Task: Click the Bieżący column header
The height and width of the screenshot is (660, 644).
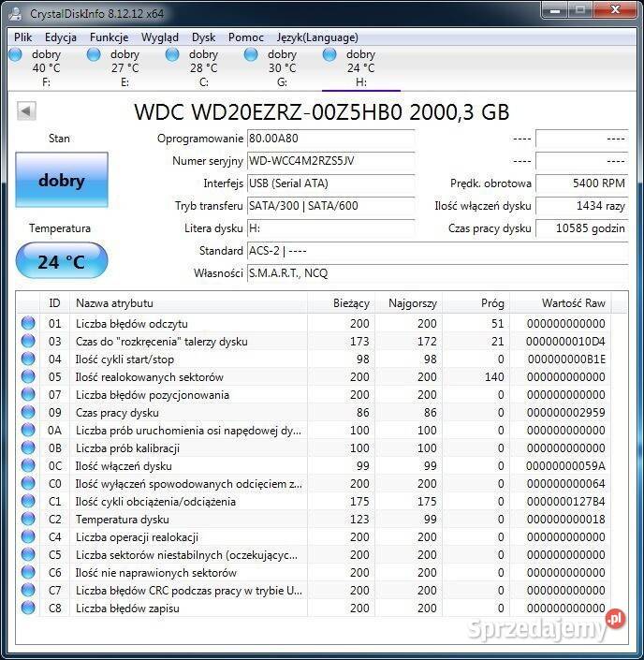Action: 341,303
